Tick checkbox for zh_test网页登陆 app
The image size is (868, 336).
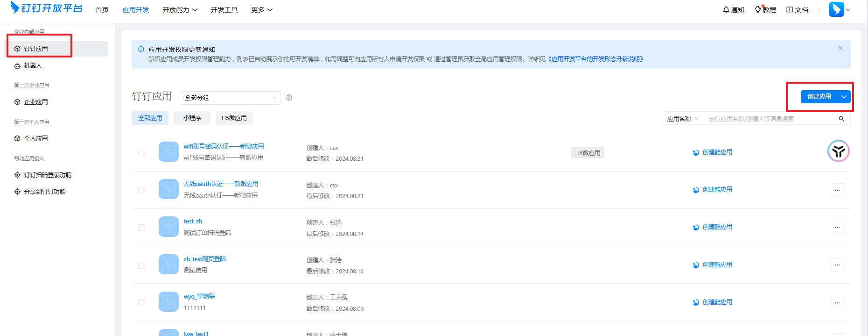click(x=141, y=265)
